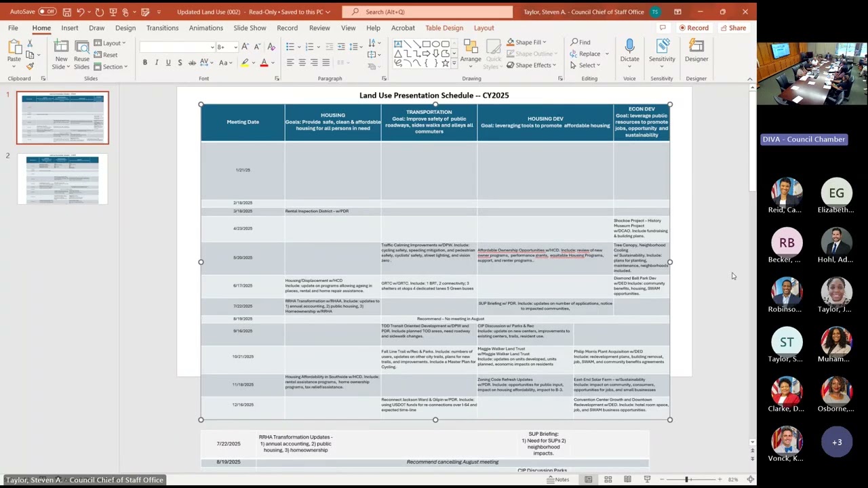Align text left

pos(290,62)
